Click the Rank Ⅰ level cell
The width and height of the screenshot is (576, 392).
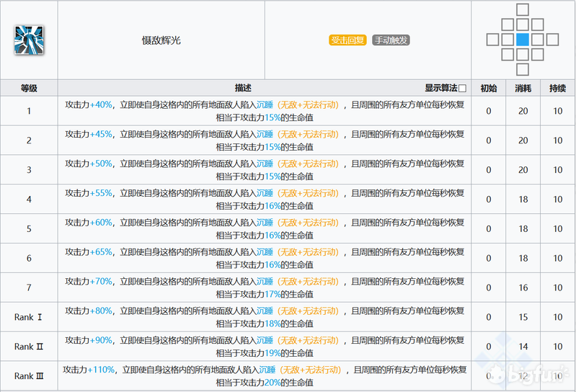[x=29, y=317]
